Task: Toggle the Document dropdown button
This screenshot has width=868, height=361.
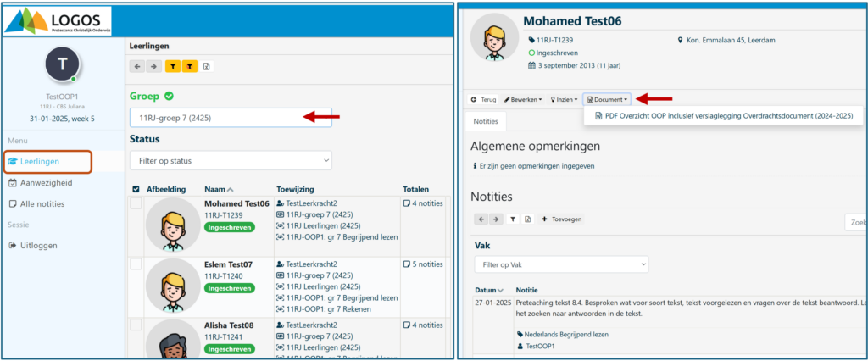Action: tap(607, 100)
